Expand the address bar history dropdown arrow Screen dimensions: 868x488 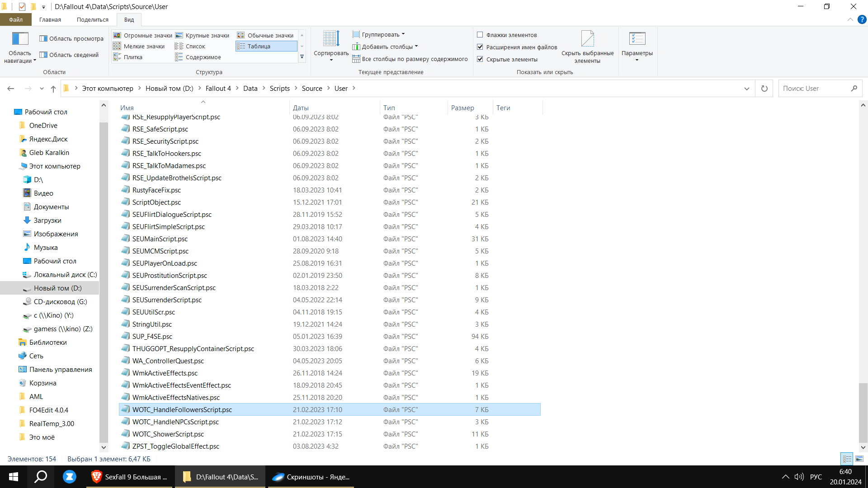point(746,89)
